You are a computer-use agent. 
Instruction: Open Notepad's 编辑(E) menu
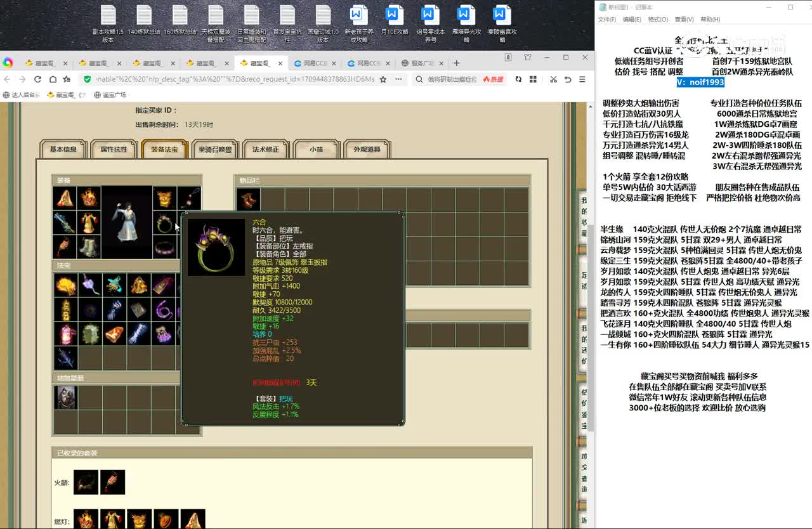632,20
